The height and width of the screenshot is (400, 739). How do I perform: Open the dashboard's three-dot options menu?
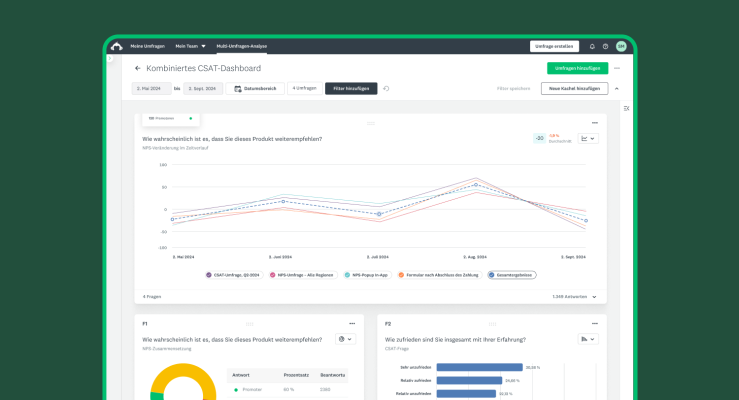click(617, 68)
